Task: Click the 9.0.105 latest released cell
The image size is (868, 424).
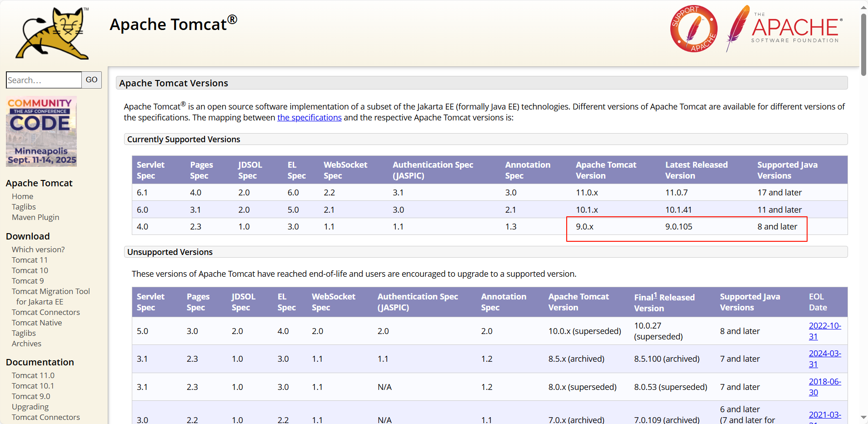Action: tap(679, 227)
